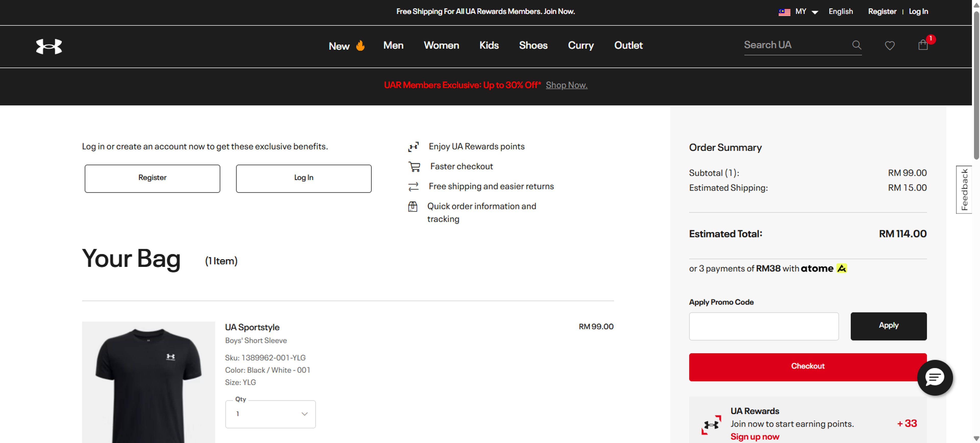This screenshot has width=980, height=443.
Task: Open the Shoes menu
Action: (533, 45)
